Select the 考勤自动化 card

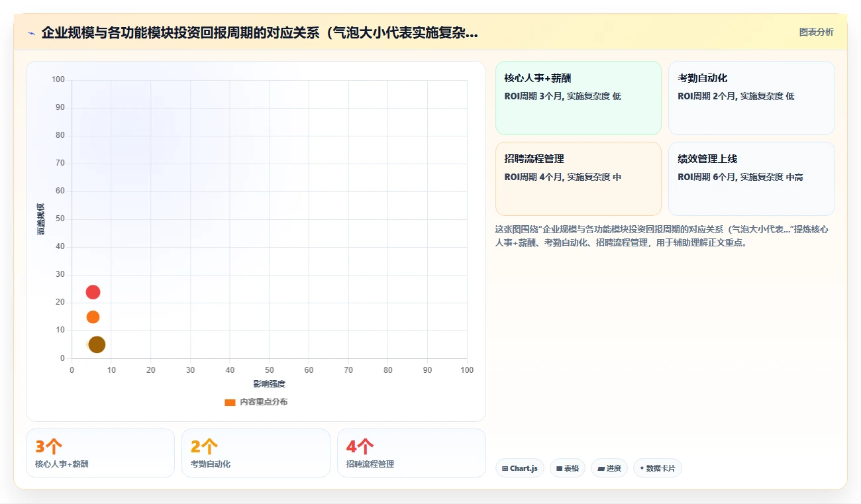point(752,98)
